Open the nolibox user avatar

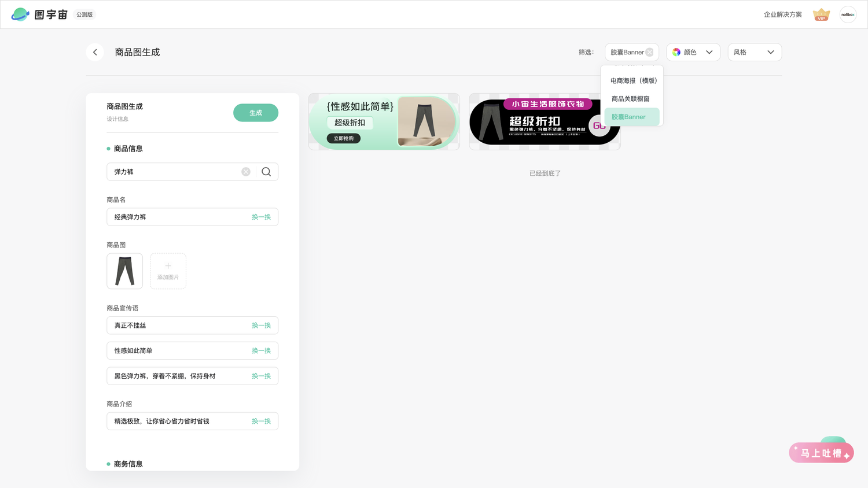tap(848, 14)
